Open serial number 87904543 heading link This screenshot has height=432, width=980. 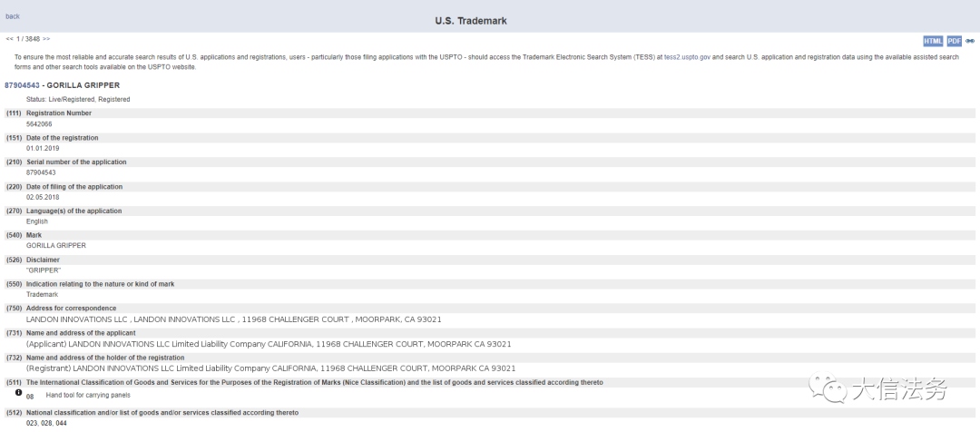tap(22, 85)
